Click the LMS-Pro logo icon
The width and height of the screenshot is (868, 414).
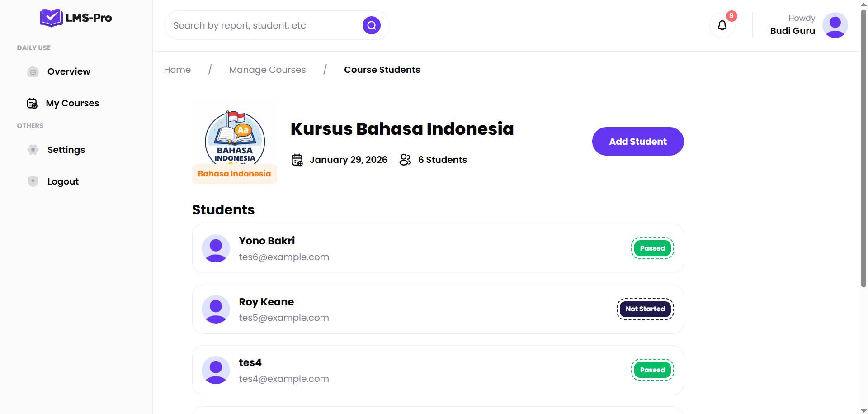point(51,18)
